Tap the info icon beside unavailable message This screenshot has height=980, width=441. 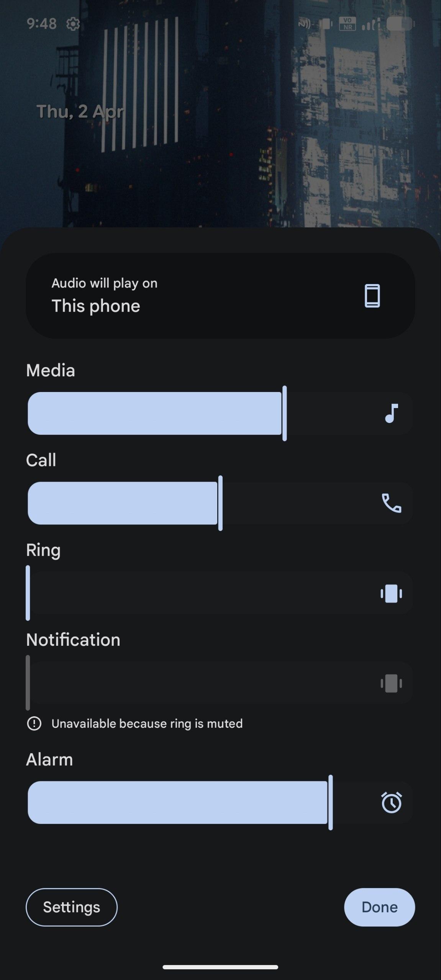[x=34, y=724]
